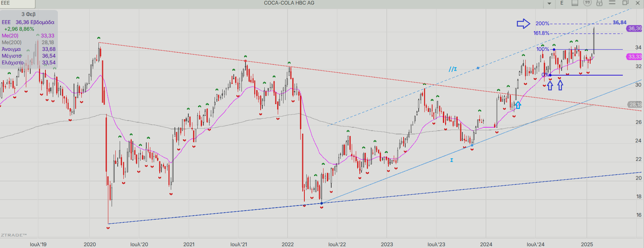Viewport: 644px width, 248px height.
Task: Click the Ιουλ'24 time axis label
Action: click(535, 244)
